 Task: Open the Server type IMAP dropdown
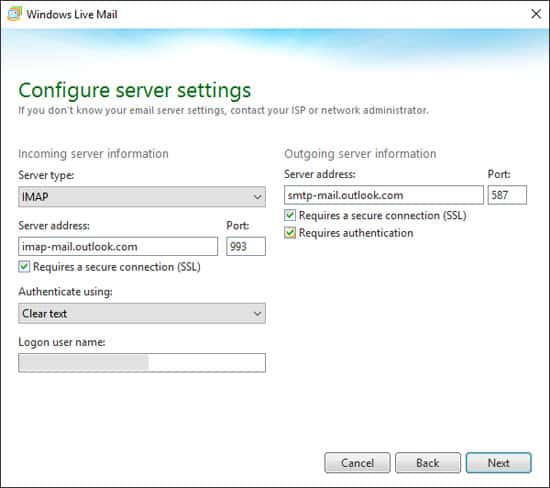pyautogui.click(x=142, y=197)
